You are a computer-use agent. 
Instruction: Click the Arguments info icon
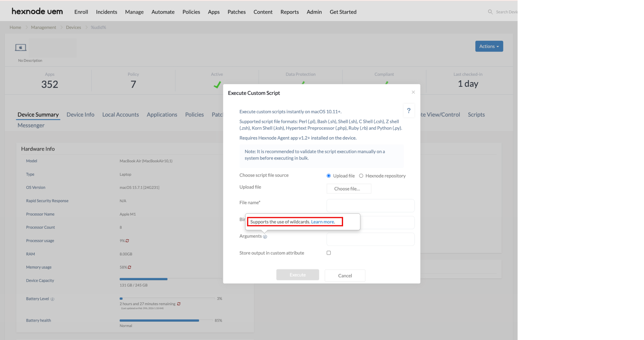tap(265, 237)
